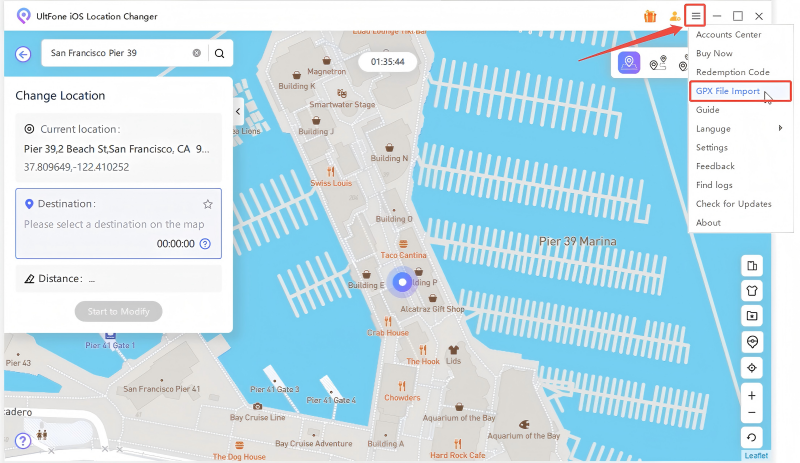Click the back arrow beside search box

[23, 54]
